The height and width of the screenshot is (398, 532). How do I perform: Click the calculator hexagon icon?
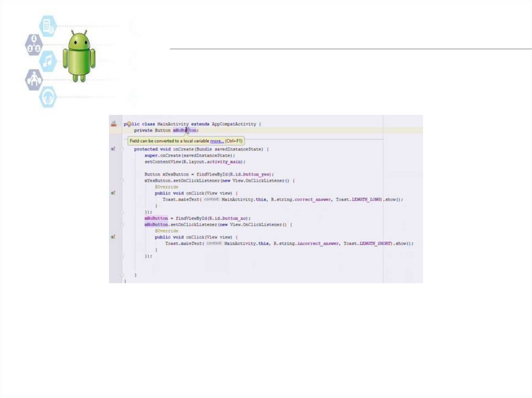(x=48, y=26)
